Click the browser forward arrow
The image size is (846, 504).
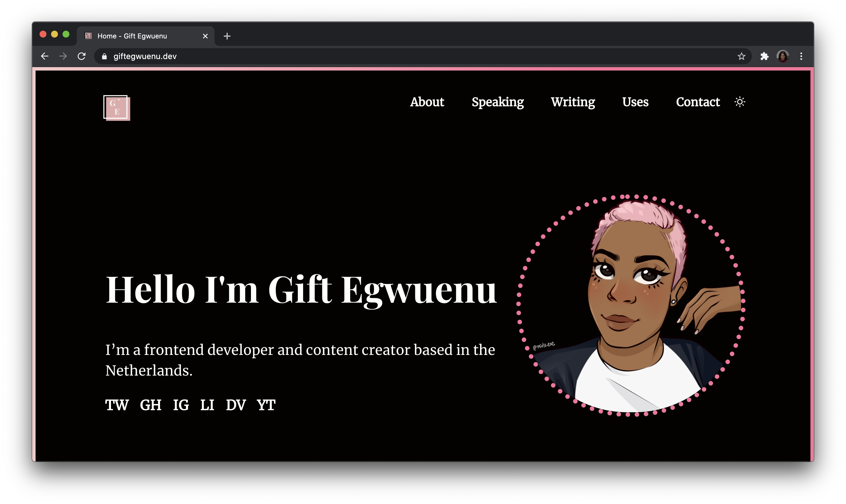tap(63, 56)
